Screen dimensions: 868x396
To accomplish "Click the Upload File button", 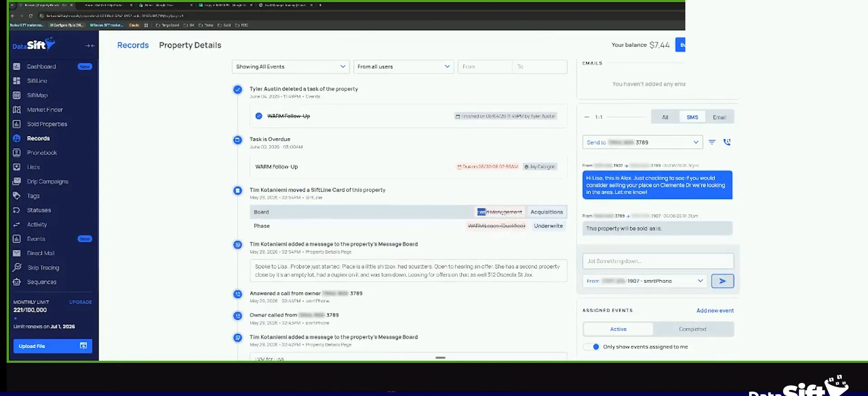I will pyautogui.click(x=53, y=346).
